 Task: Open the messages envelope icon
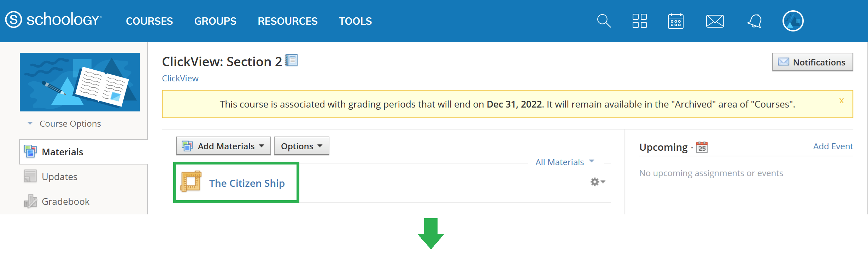click(x=715, y=21)
